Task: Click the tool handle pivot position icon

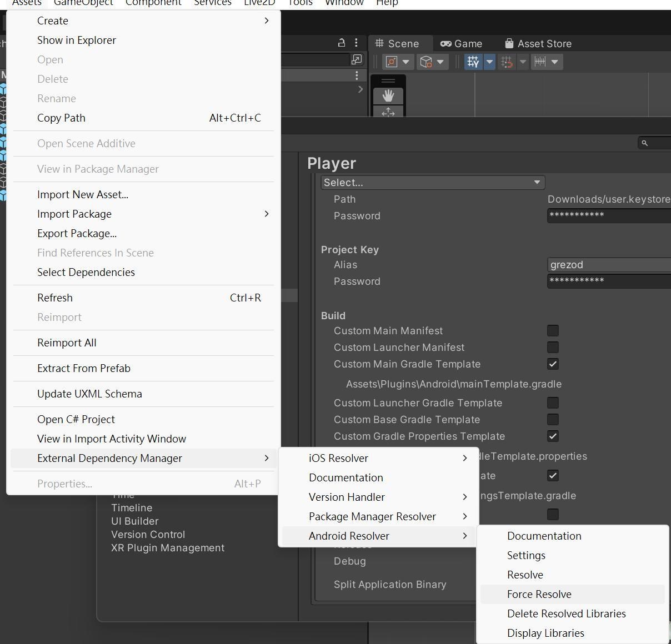Action: (x=392, y=62)
